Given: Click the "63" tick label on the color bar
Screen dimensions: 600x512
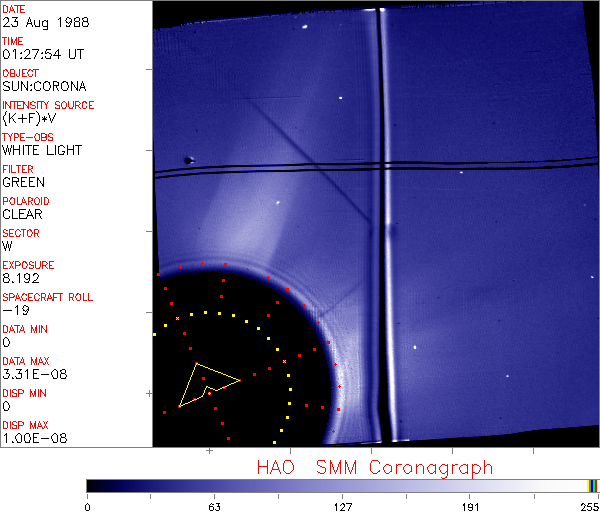Looking at the screenshot, I should pyautogui.click(x=214, y=504).
